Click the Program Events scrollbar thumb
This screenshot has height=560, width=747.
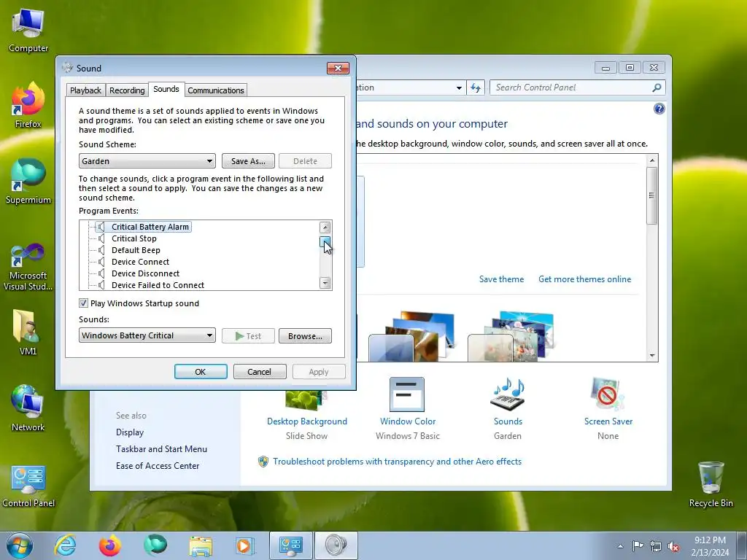pyautogui.click(x=325, y=242)
